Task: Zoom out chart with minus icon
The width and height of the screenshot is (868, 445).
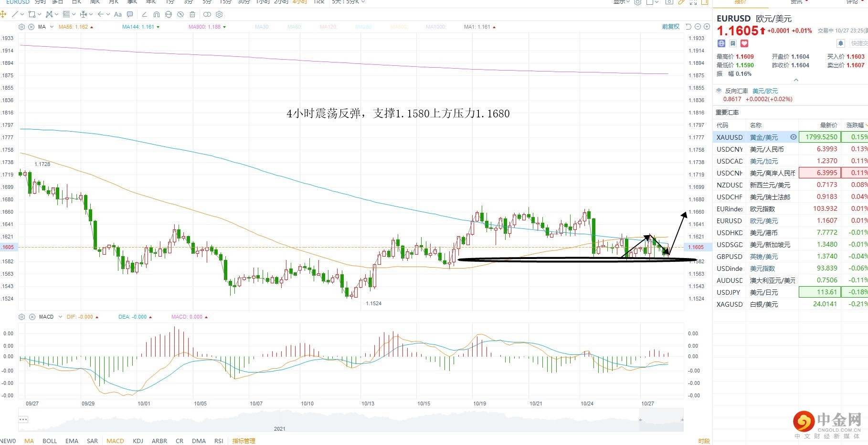Action: coord(698,27)
